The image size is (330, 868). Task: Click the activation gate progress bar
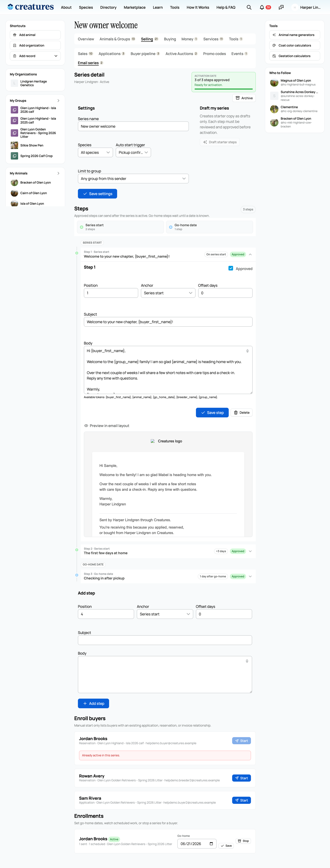223,89
